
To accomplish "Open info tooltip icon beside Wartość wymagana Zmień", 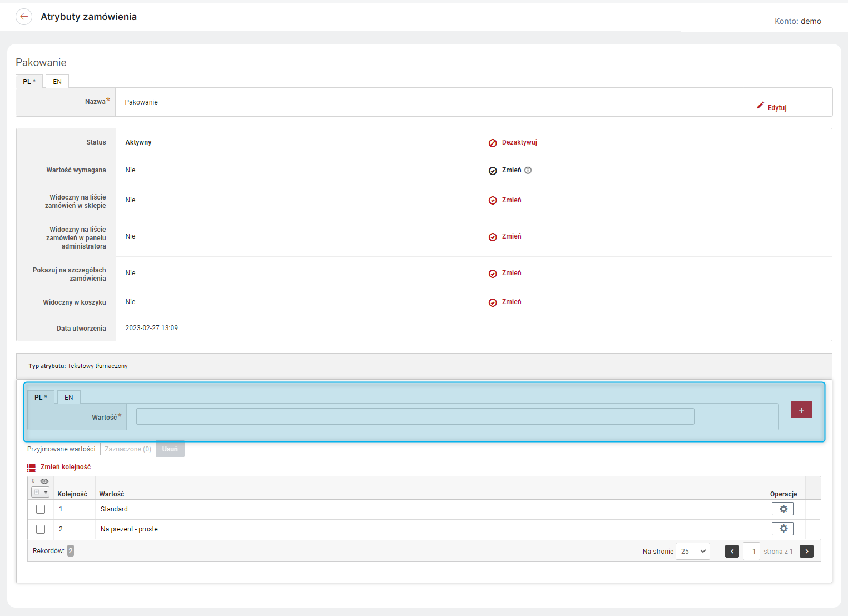I will tap(528, 170).
